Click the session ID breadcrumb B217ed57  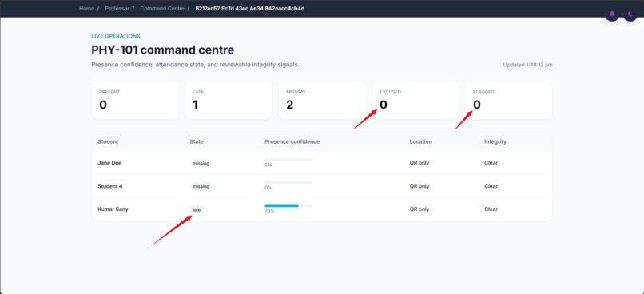(x=250, y=8)
